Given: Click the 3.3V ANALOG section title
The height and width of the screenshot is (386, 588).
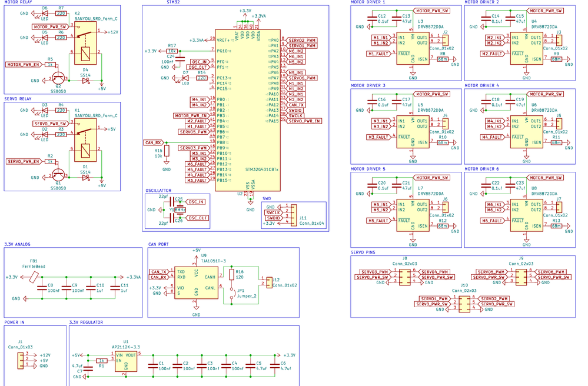Looking at the screenshot, I should [x=17, y=244].
